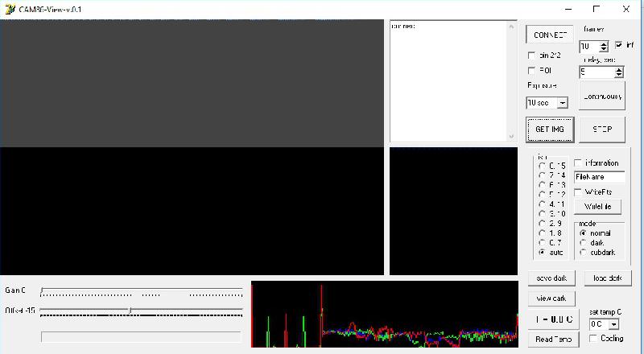This screenshot has width=644, height=354.
Task: Select the 0..15 bit range radio
Action: coord(542,166)
